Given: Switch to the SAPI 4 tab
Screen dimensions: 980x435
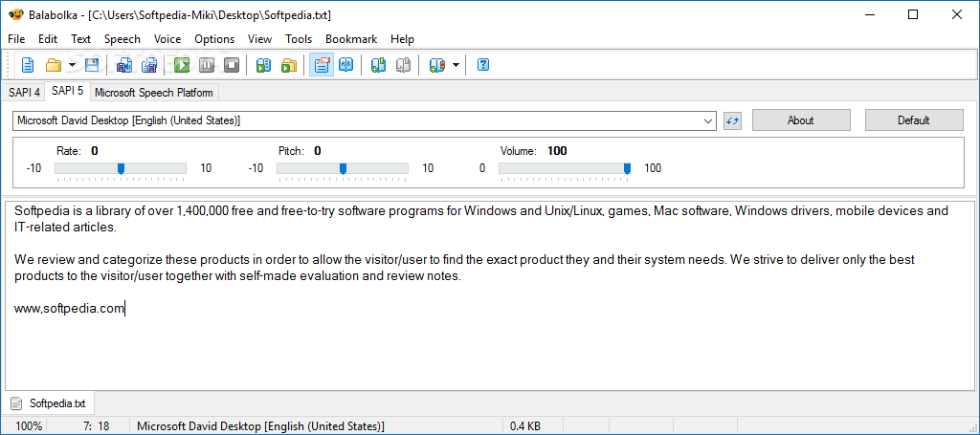Looking at the screenshot, I should tap(24, 93).
